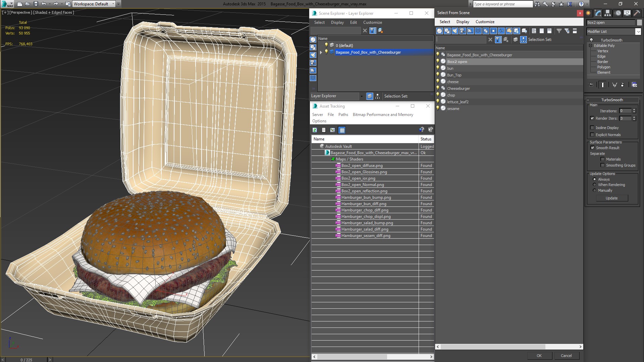The height and width of the screenshot is (362, 644).
Task: Open the Motion command panel tab
Action: point(618,13)
